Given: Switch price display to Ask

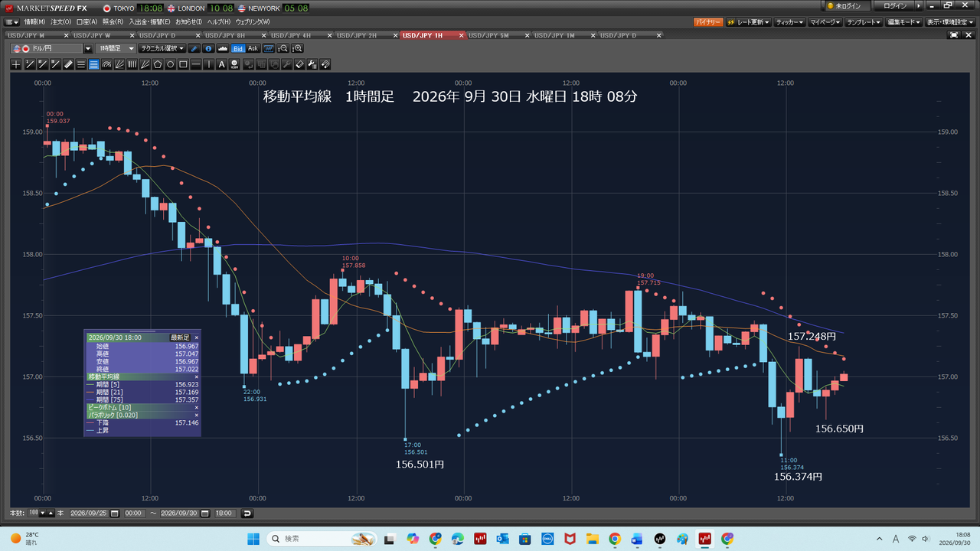Looking at the screenshot, I should point(253,48).
